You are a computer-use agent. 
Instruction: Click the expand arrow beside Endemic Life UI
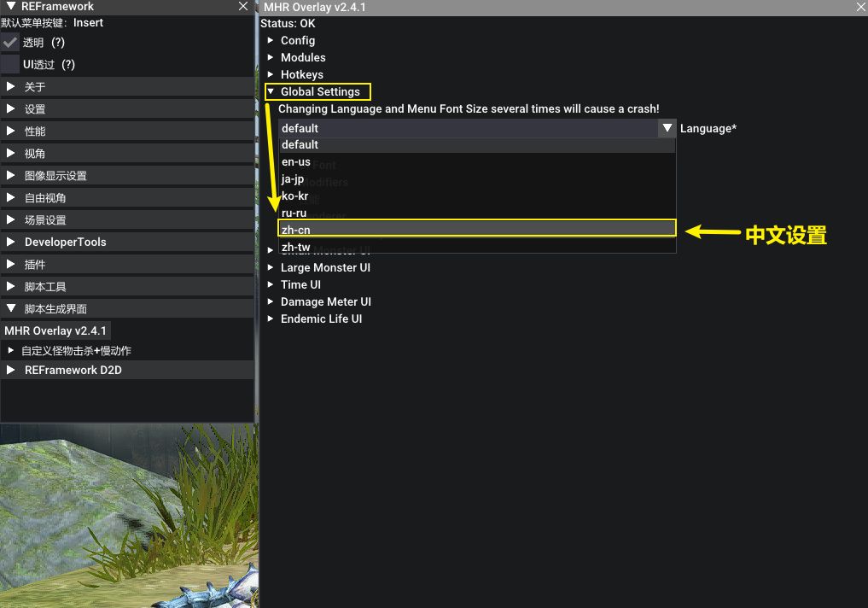click(x=271, y=319)
